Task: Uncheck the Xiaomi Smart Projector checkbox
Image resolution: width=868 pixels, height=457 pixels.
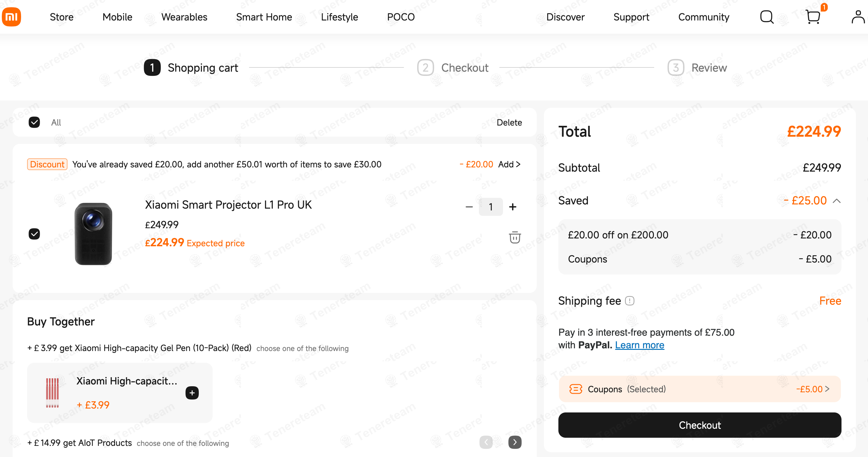Action: [x=34, y=234]
